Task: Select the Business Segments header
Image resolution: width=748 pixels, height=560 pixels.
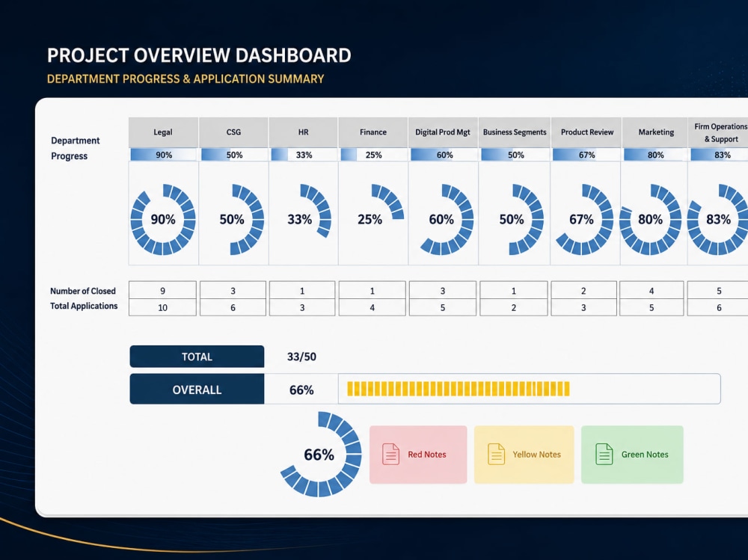Action: (x=515, y=132)
